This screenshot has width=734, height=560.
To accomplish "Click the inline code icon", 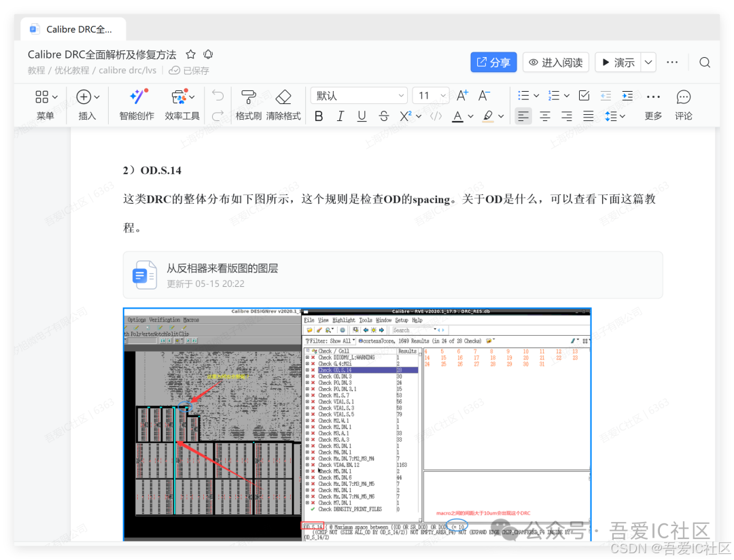I will [436, 116].
